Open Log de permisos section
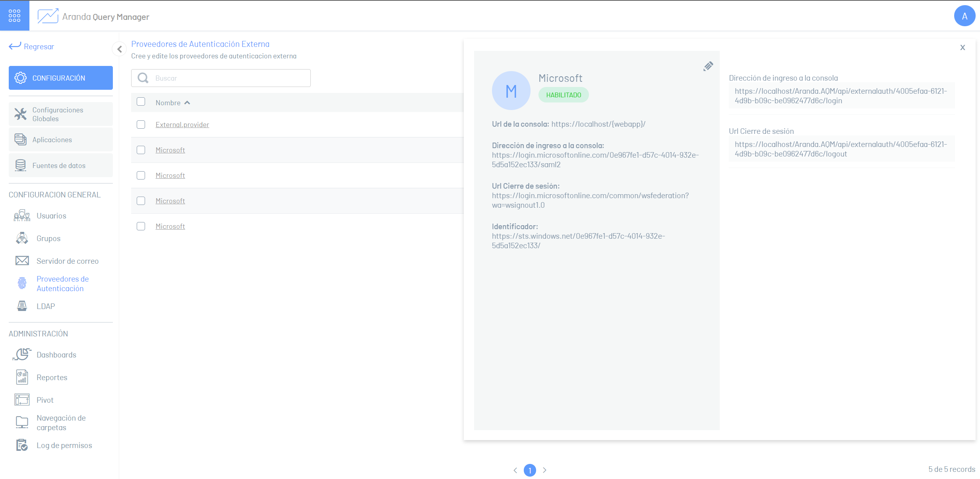980x479 pixels. pos(64,445)
